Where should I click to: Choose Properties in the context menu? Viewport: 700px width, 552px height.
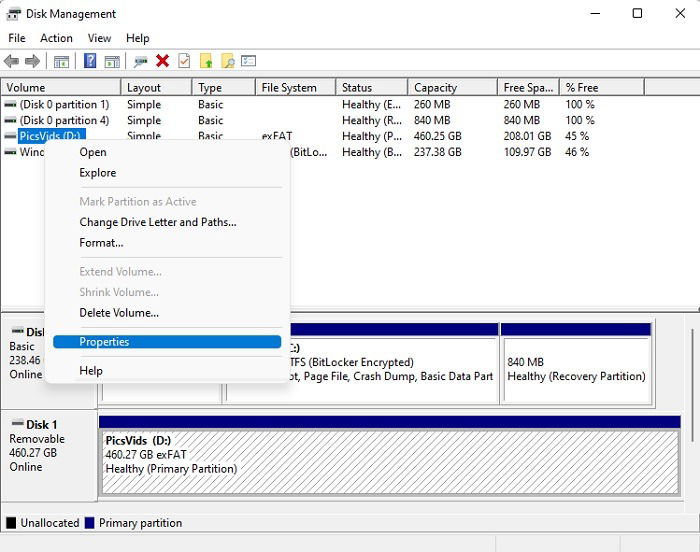point(167,342)
